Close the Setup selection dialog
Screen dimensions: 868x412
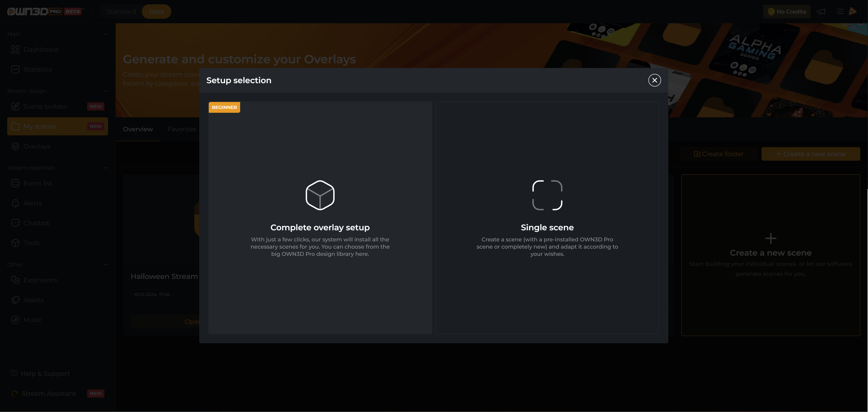(x=654, y=80)
